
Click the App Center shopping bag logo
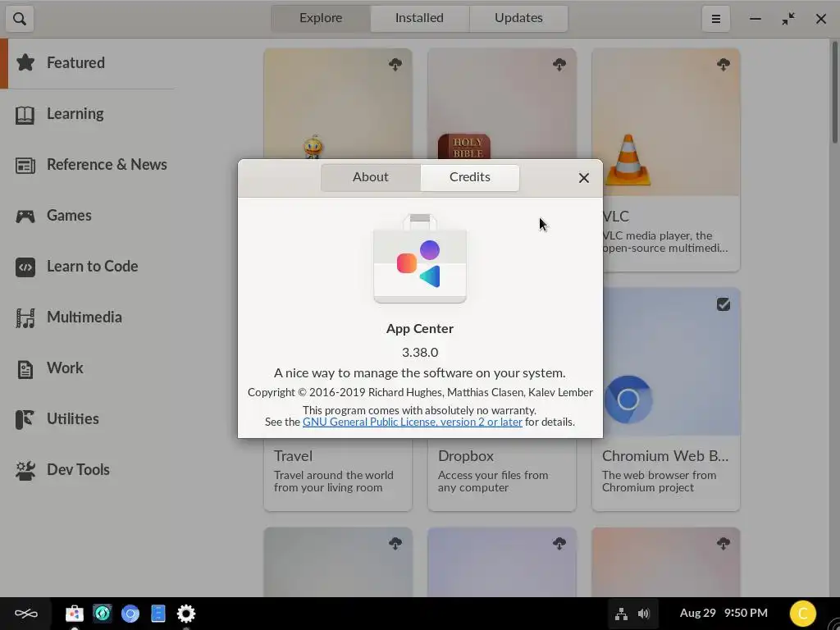pos(420,258)
